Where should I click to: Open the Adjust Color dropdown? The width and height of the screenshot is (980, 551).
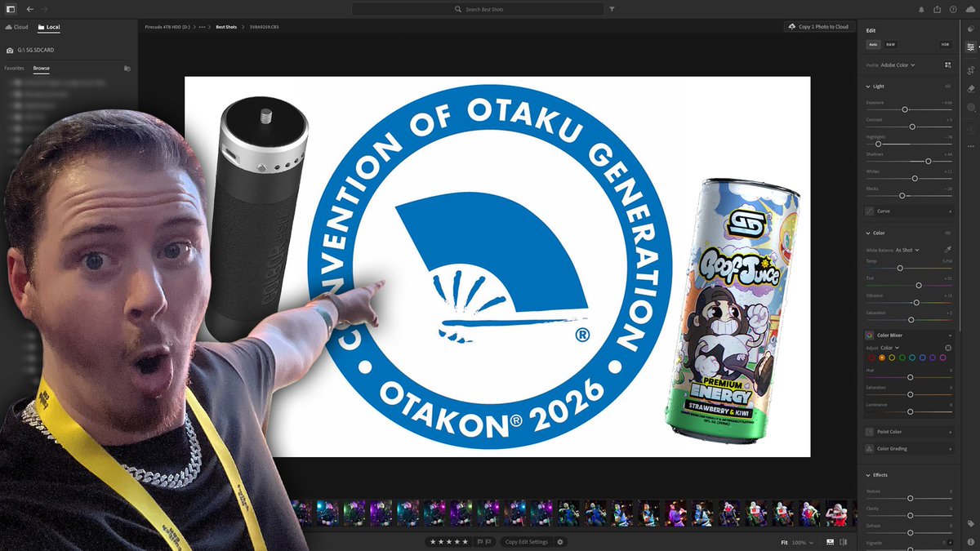pos(889,348)
